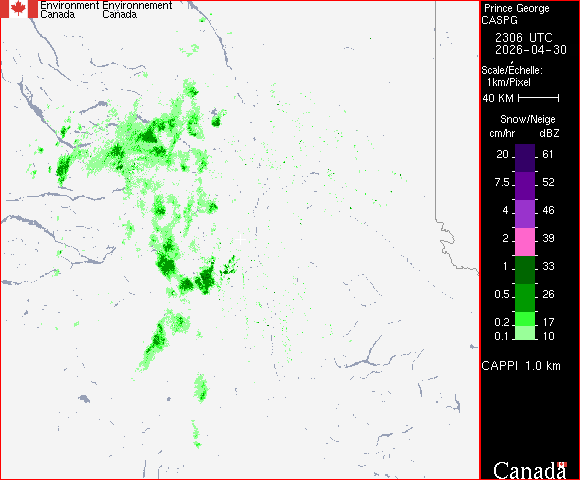Select the 46 dBZ violet swatch
This screenshot has width=580, height=480.
[x=525, y=214]
